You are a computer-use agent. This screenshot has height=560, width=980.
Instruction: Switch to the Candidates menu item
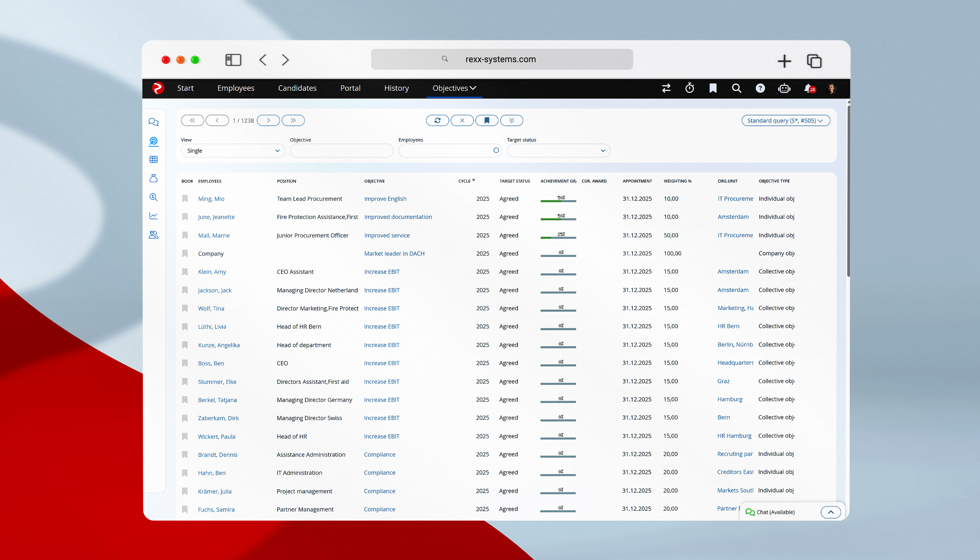pos(297,88)
